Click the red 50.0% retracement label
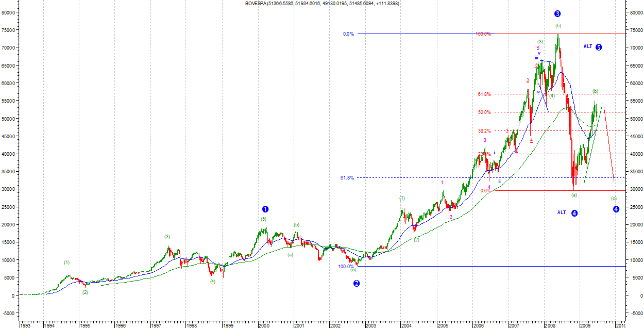 point(484,112)
